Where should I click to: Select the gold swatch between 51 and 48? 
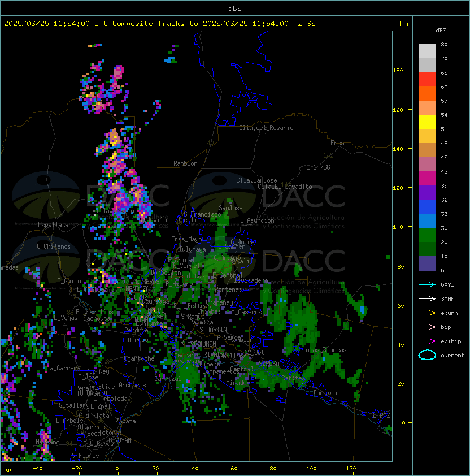pos(427,136)
